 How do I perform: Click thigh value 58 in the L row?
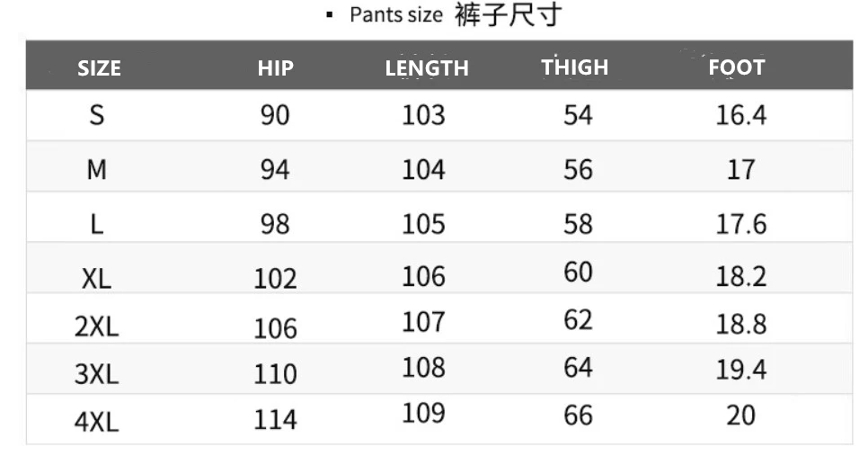[578, 223]
